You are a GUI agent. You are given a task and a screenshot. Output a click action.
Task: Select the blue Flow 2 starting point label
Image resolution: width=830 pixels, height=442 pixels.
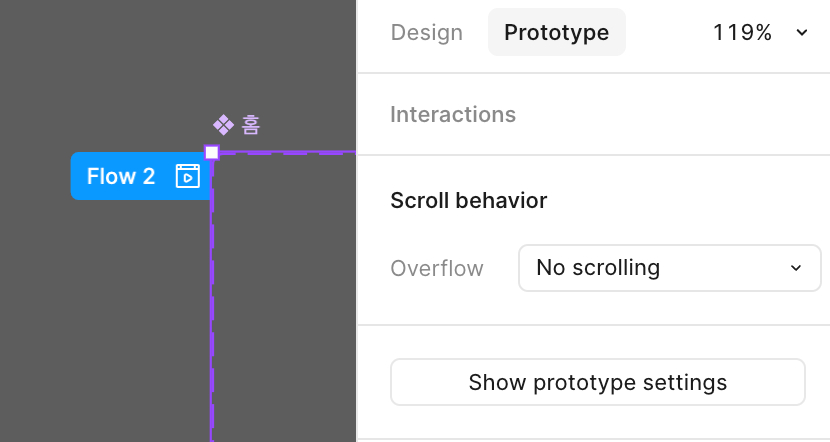click(x=141, y=176)
